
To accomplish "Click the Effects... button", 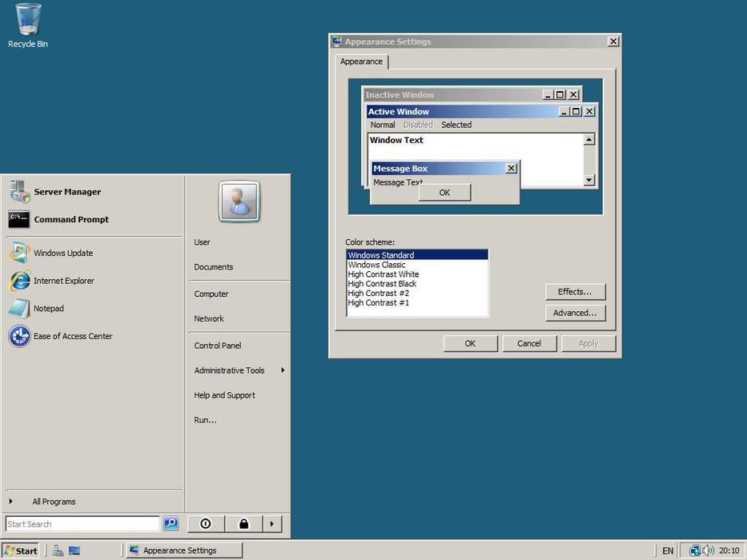I will [x=575, y=291].
